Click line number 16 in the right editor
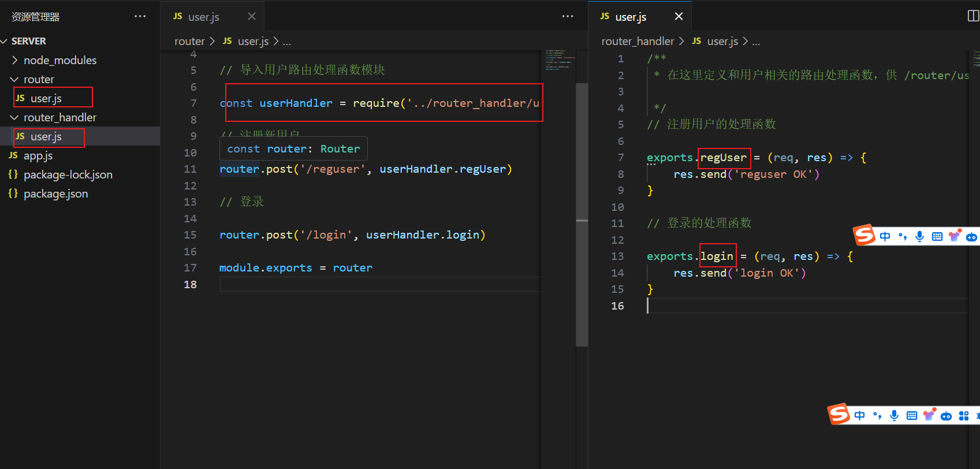This screenshot has width=980, height=469. tap(617, 306)
